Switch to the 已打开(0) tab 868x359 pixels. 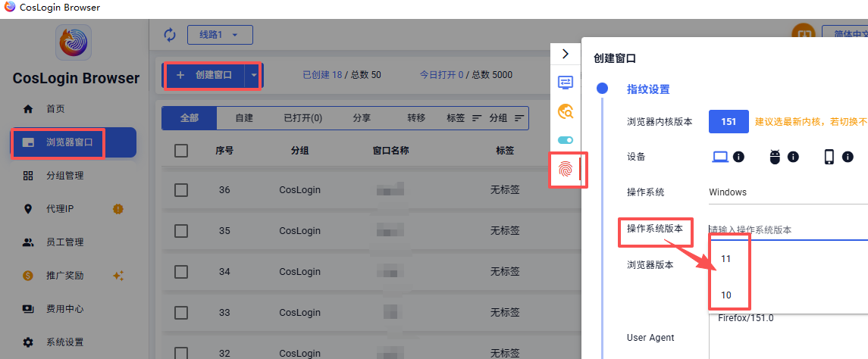click(302, 118)
